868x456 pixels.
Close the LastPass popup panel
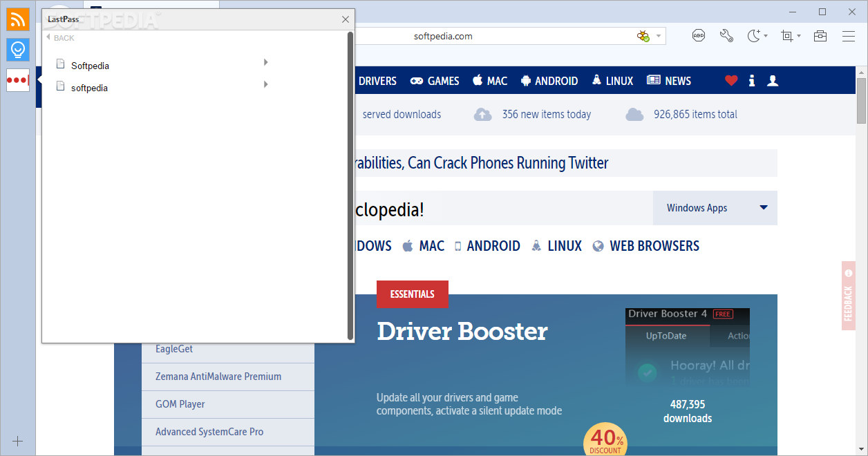pyautogui.click(x=346, y=19)
